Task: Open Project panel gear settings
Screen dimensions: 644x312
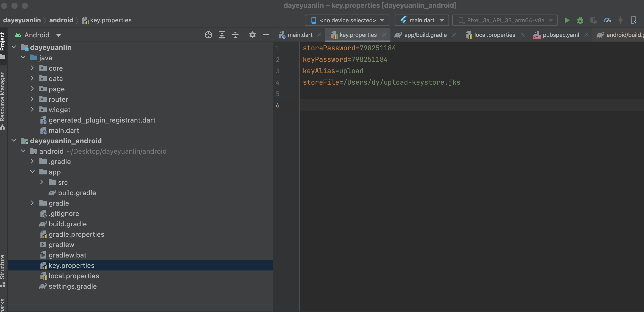Action: [253, 35]
